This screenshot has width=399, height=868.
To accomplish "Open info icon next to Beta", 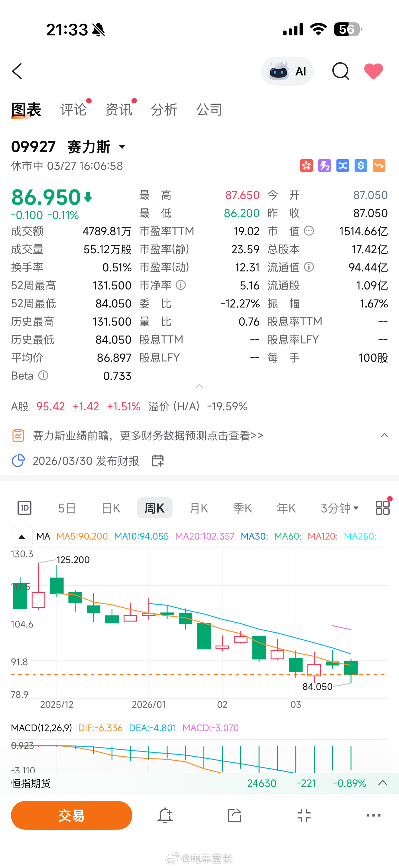I will 43,375.
